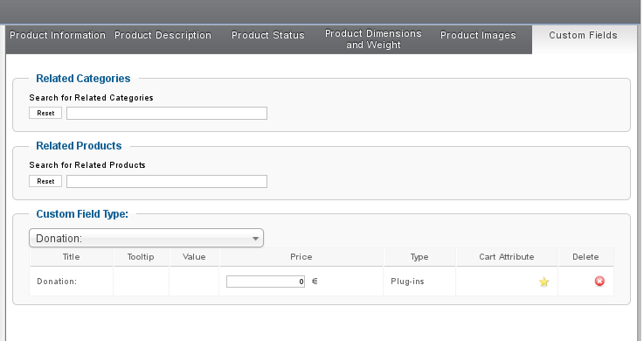Click the Title column header
The width and height of the screenshot is (644, 341).
pyautogui.click(x=71, y=257)
